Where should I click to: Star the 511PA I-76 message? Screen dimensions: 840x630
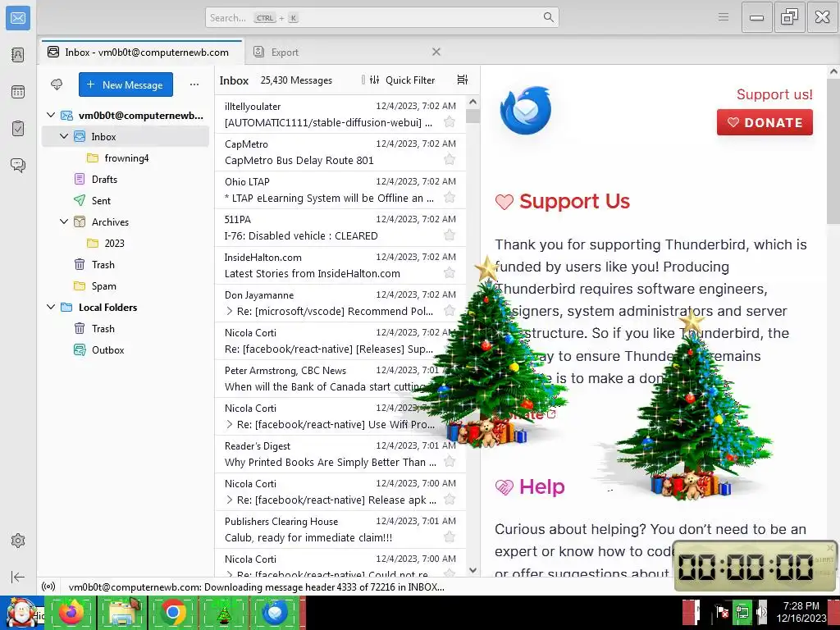450,235
